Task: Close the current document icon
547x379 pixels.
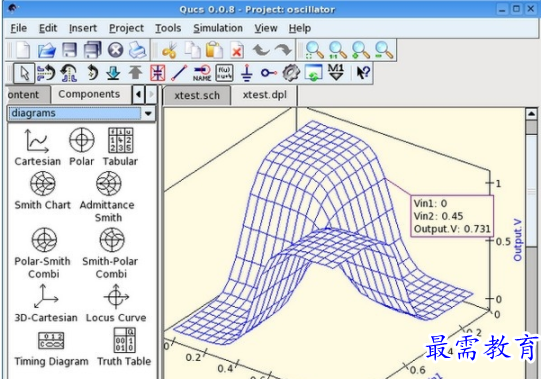Action: click(115, 50)
